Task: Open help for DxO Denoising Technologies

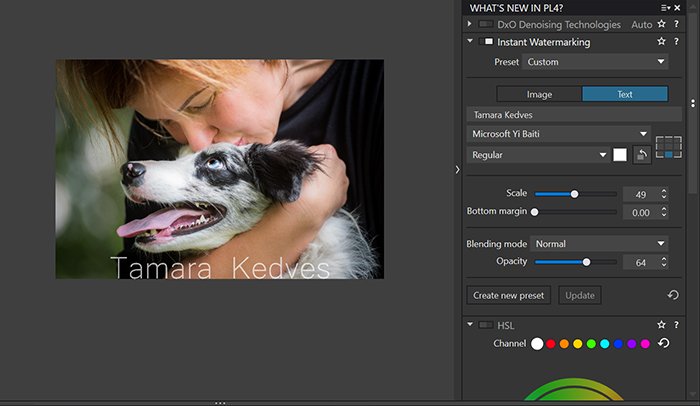Action: coord(677,24)
